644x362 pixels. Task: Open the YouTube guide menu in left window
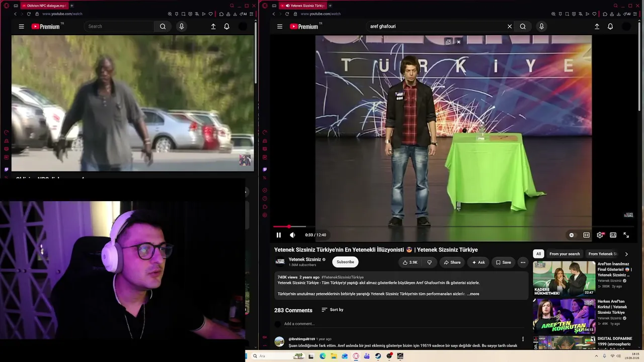coord(21,27)
